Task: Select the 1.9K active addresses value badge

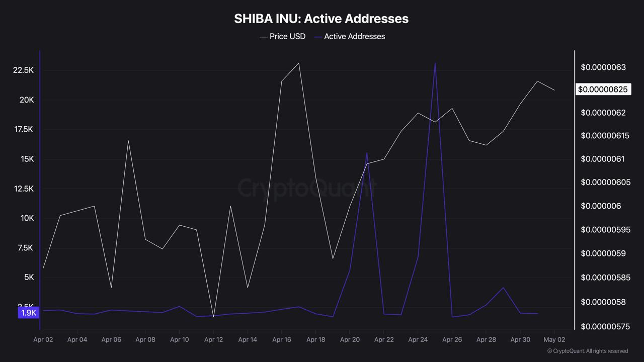Action: [29, 313]
